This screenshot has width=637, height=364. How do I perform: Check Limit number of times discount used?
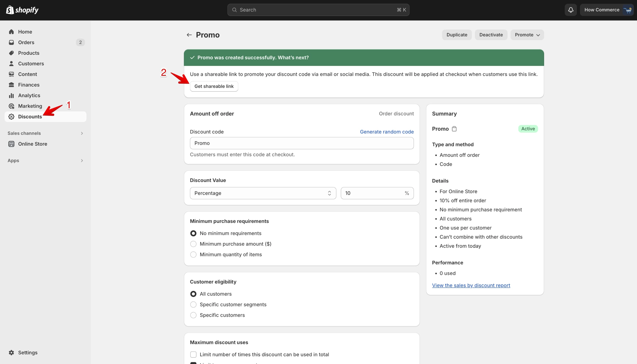pos(193,354)
